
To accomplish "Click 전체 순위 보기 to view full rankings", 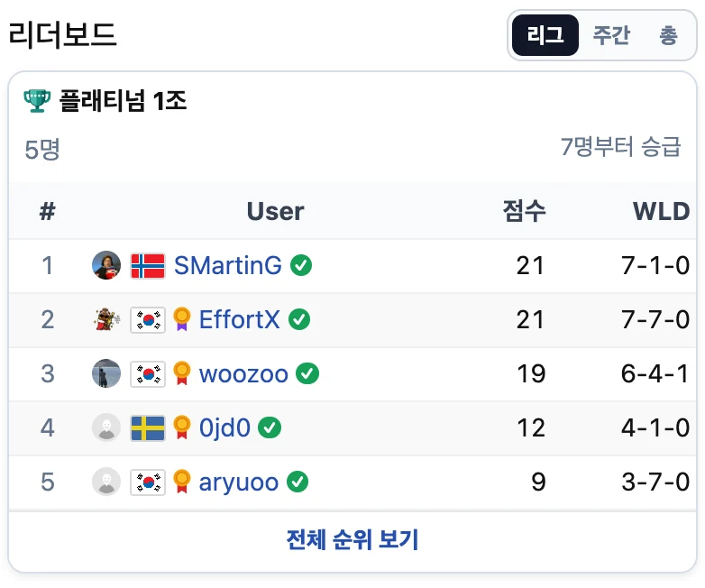I will [352, 539].
